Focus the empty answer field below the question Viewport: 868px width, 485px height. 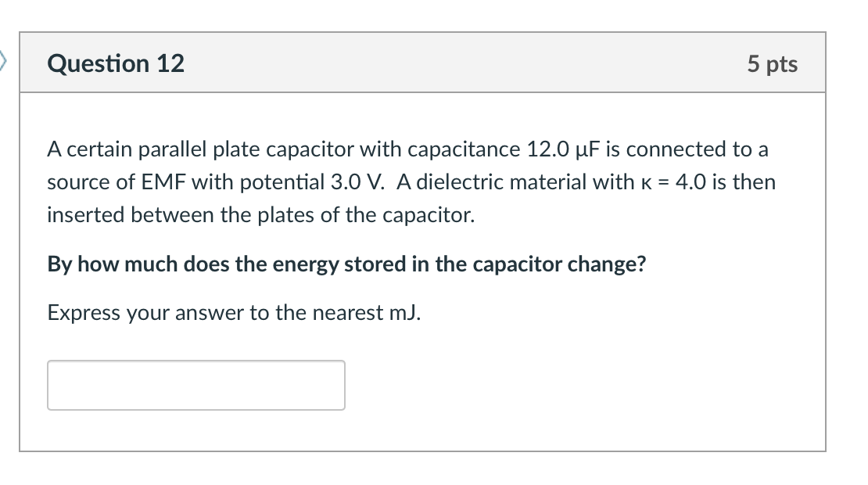(x=195, y=385)
